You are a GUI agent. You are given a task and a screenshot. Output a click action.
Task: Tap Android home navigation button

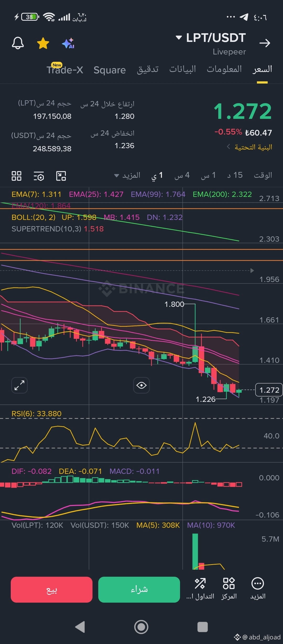pos(141,627)
